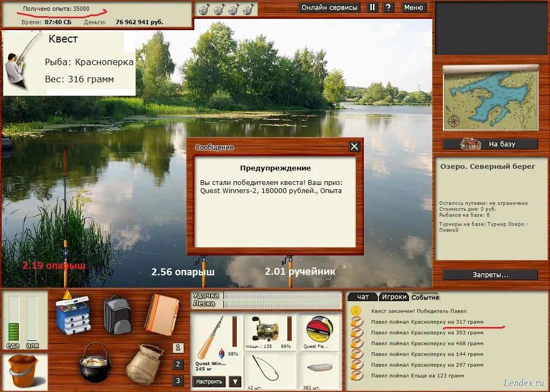This screenshot has height=392, width=550.
Task: Select the maggot bait slot
Action: click(x=319, y=372)
